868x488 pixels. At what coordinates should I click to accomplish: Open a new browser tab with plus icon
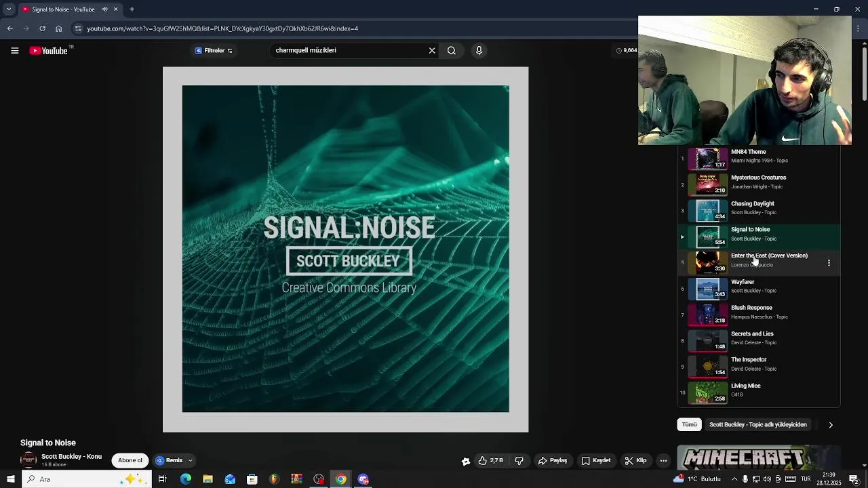[132, 9]
